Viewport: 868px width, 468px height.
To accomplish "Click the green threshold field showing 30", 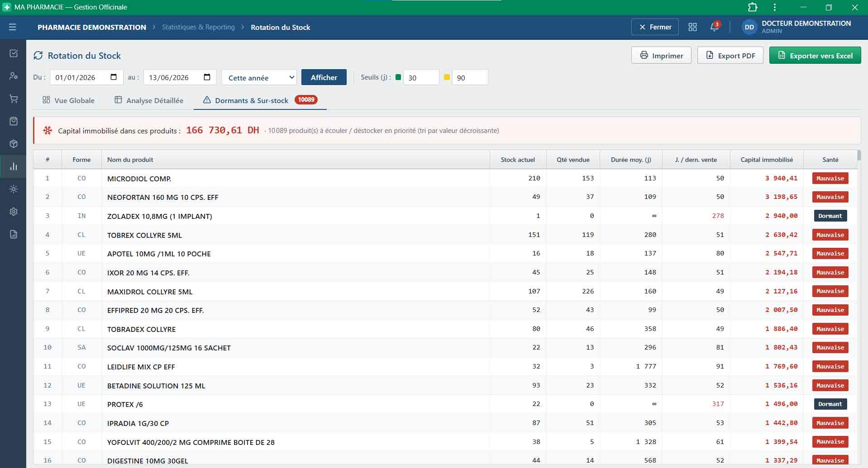I will coord(421,77).
